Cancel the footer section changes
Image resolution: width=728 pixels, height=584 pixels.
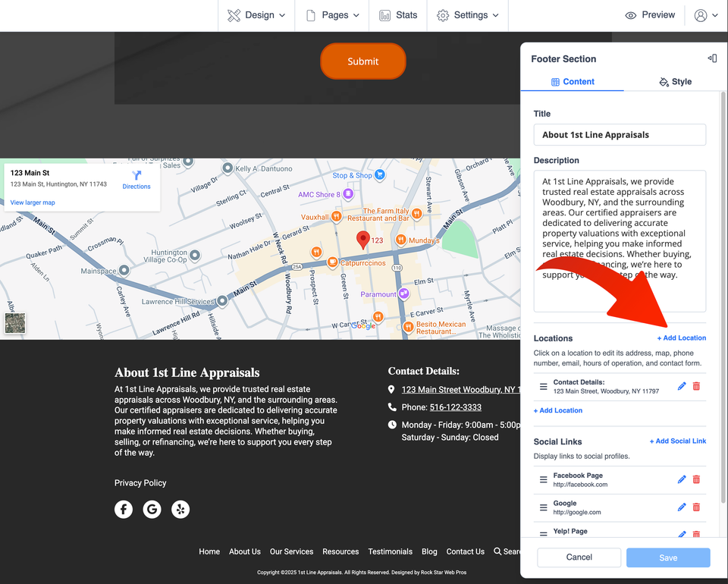(x=579, y=557)
